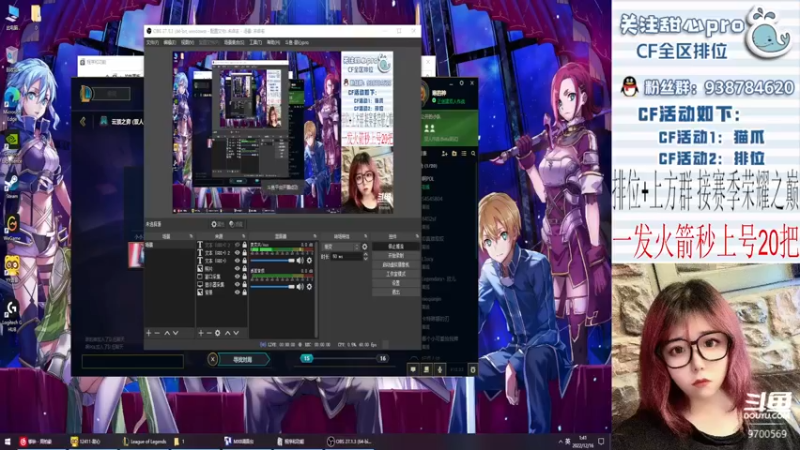Pop out the Sources dock via header icon
Viewport: 800px width, 450px height.
pyautogui.click(x=243, y=236)
